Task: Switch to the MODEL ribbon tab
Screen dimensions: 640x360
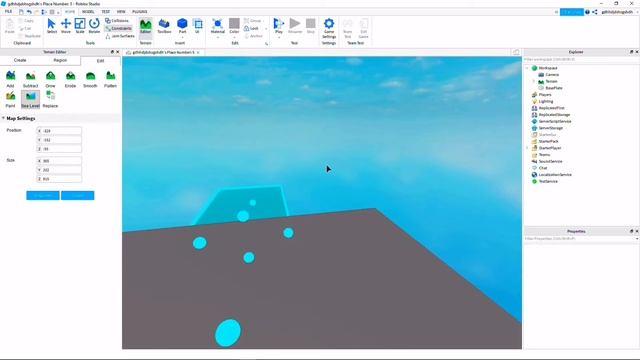Action: click(x=88, y=12)
